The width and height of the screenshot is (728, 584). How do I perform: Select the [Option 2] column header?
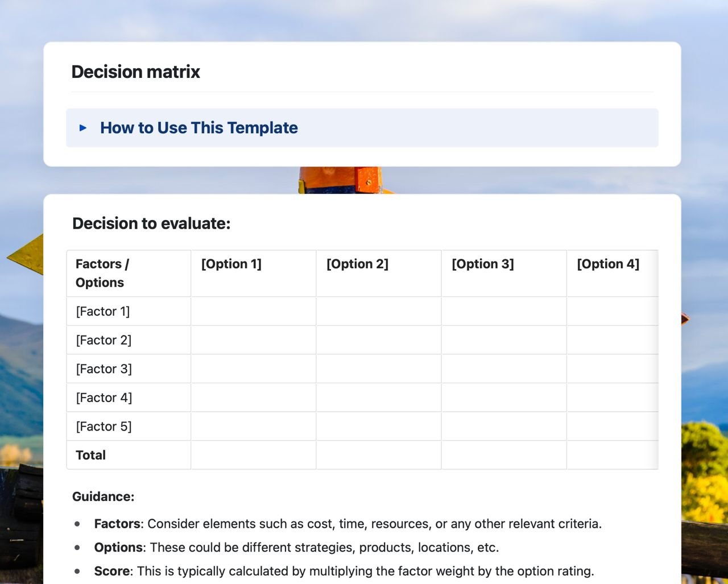pos(358,264)
